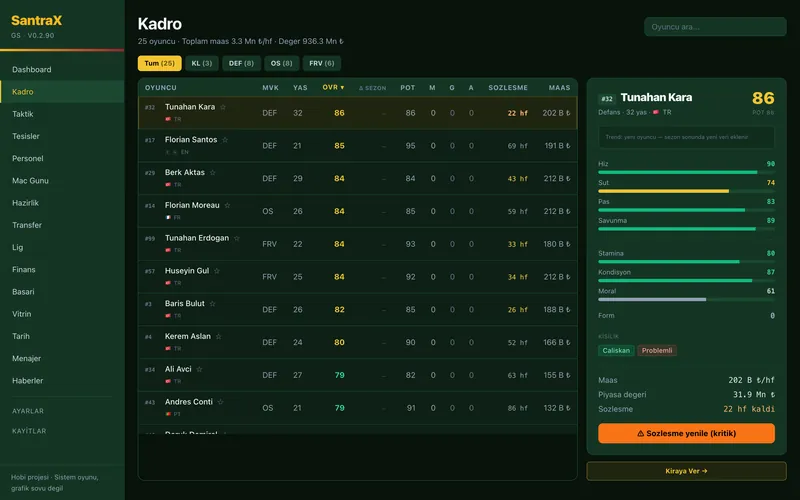Click Portugal flag under Andres Conti
800x500 pixels.
(x=168, y=414)
